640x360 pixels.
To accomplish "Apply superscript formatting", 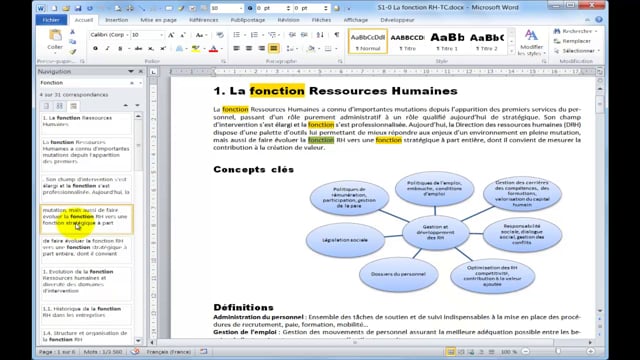I will click(x=163, y=49).
